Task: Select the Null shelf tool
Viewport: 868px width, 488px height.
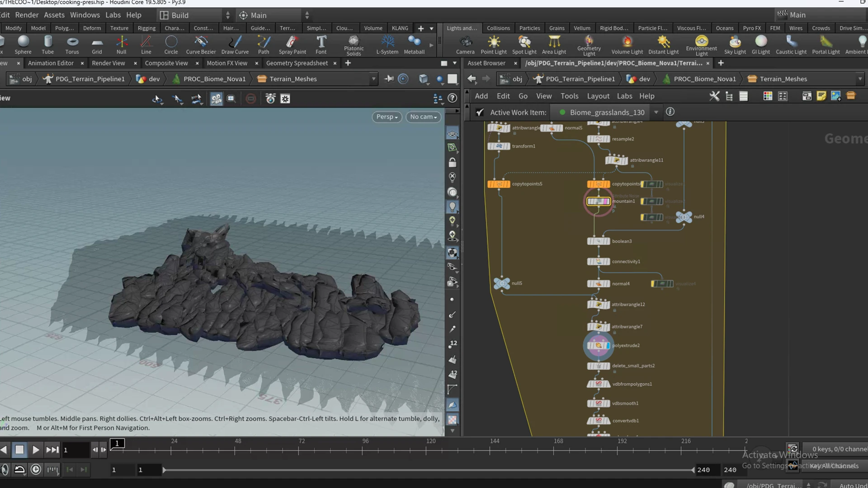Action: (x=121, y=45)
